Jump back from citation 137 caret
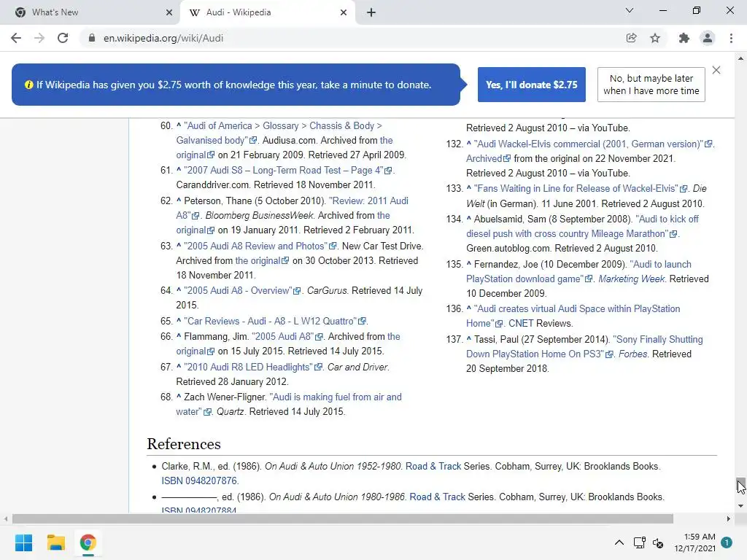The height and width of the screenshot is (560, 747). click(x=469, y=339)
